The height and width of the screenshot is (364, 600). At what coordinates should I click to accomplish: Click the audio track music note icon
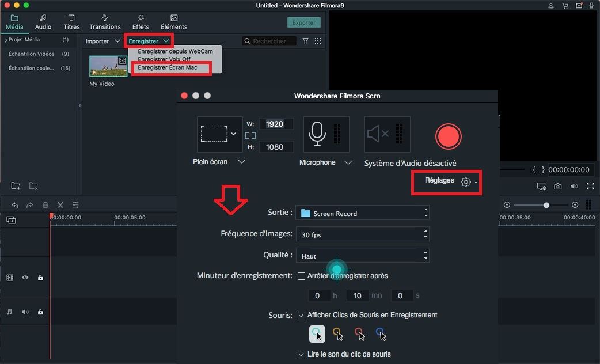(x=10, y=312)
